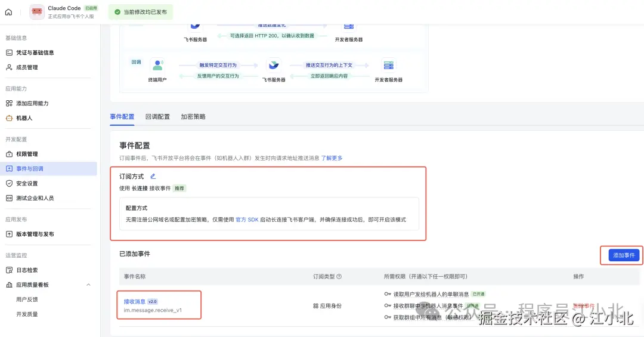
Task: Switch to the 事件配置 tab
Action: (122, 117)
